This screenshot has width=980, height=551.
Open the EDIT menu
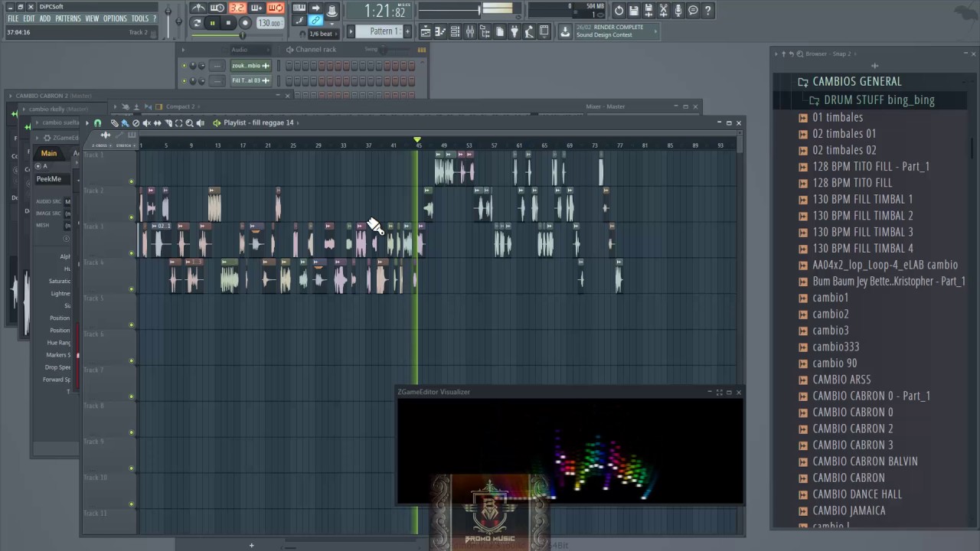pos(29,18)
